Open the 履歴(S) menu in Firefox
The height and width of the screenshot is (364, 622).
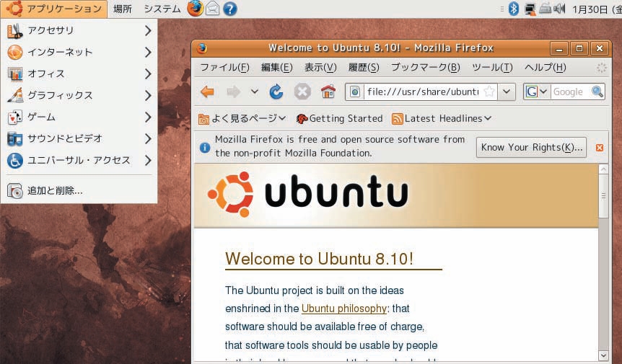click(x=364, y=68)
